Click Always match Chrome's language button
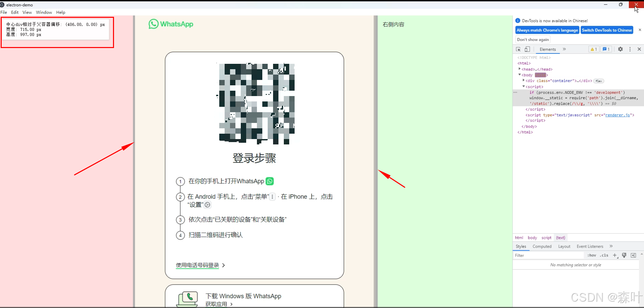 pos(547,30)
